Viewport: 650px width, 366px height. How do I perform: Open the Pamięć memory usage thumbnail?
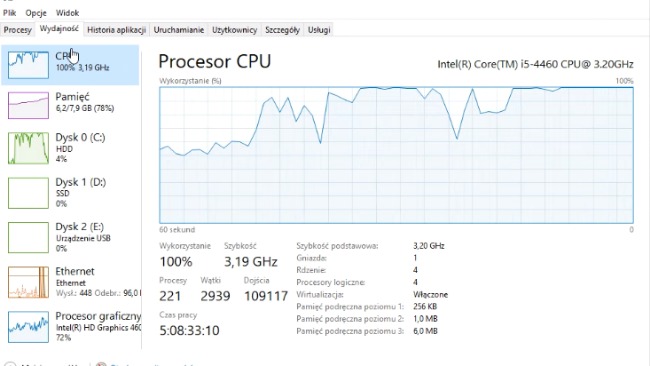(x=28, y=105)
